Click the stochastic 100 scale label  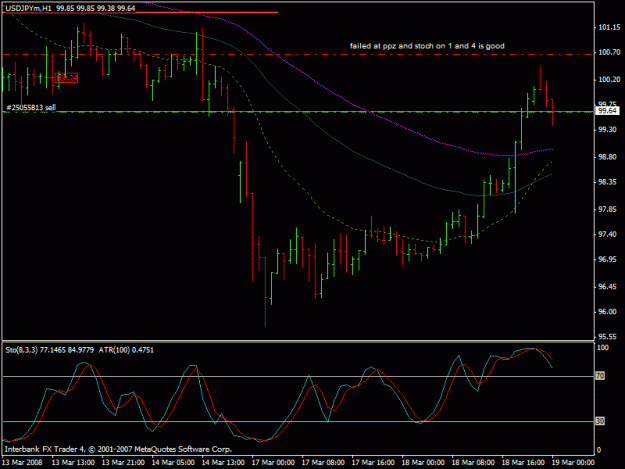tap(603, 348)
